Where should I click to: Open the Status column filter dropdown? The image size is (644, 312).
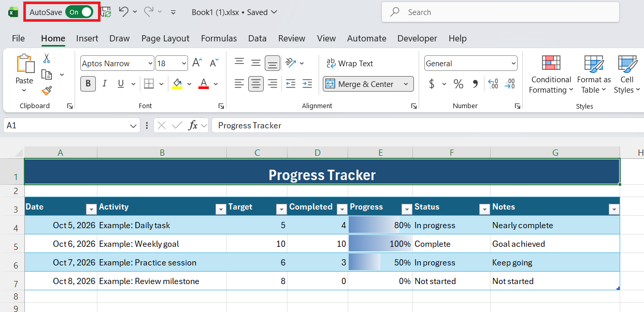tap(484, 209)
